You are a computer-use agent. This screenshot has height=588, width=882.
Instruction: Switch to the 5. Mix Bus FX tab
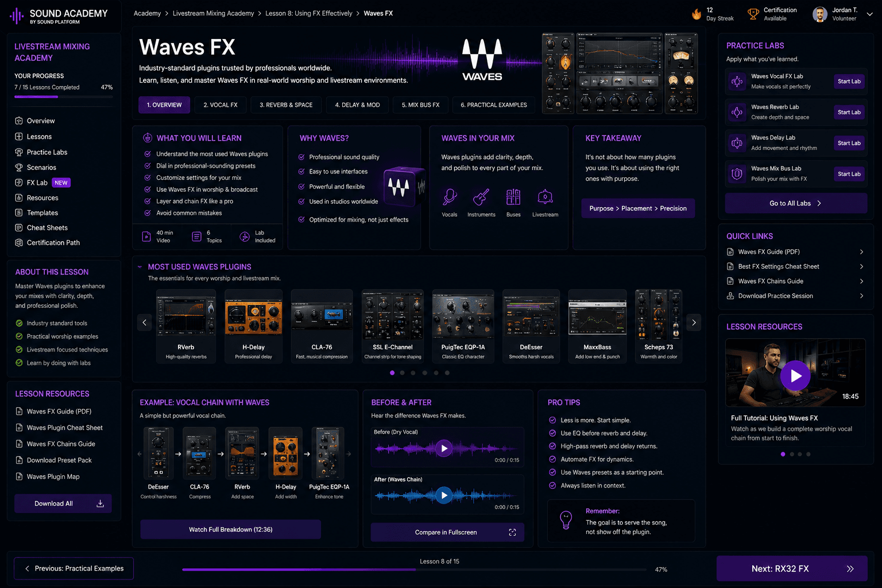(420, 105)
